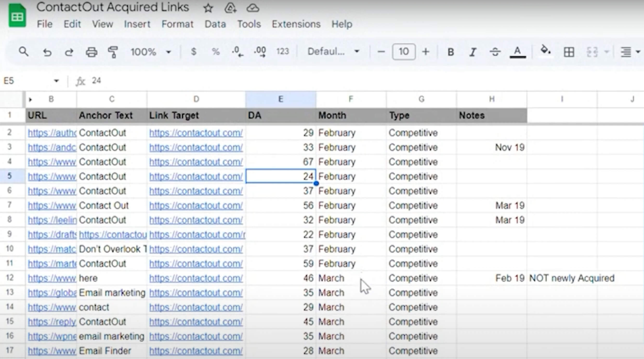The image size is (644, 359).
Task: Click the search magnifier in toolbar
Action: coord(24,52)
